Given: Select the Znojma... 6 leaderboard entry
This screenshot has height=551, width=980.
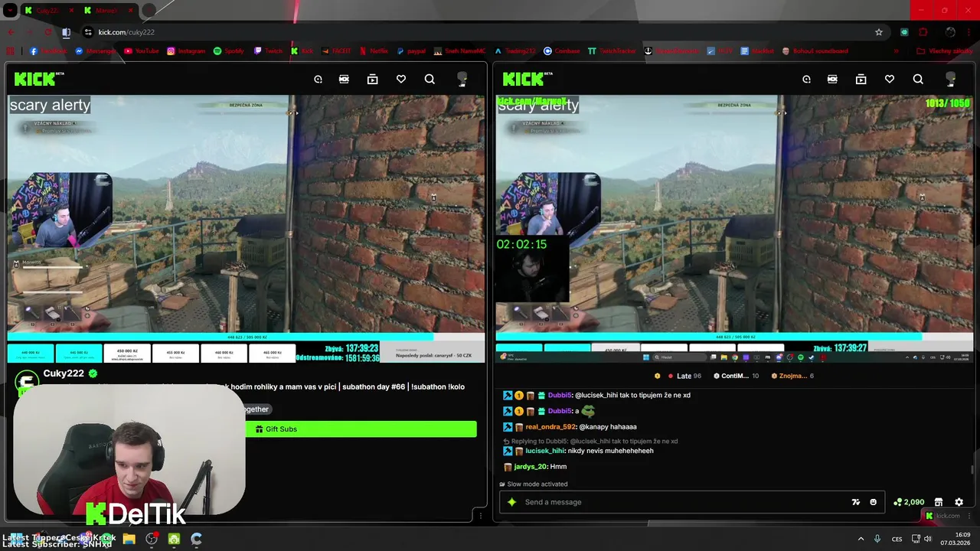Looking at the screenshot, I should 792,376.
